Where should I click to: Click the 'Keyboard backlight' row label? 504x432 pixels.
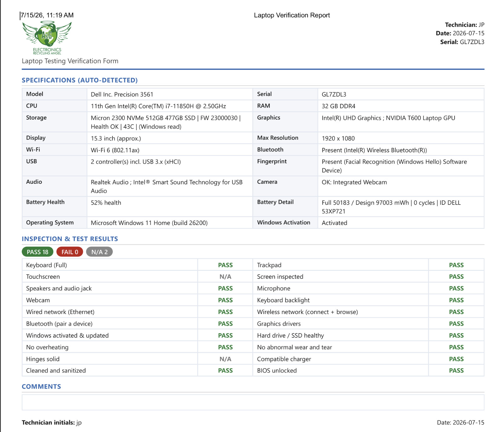pyautogui.click(x=283, y=300)
